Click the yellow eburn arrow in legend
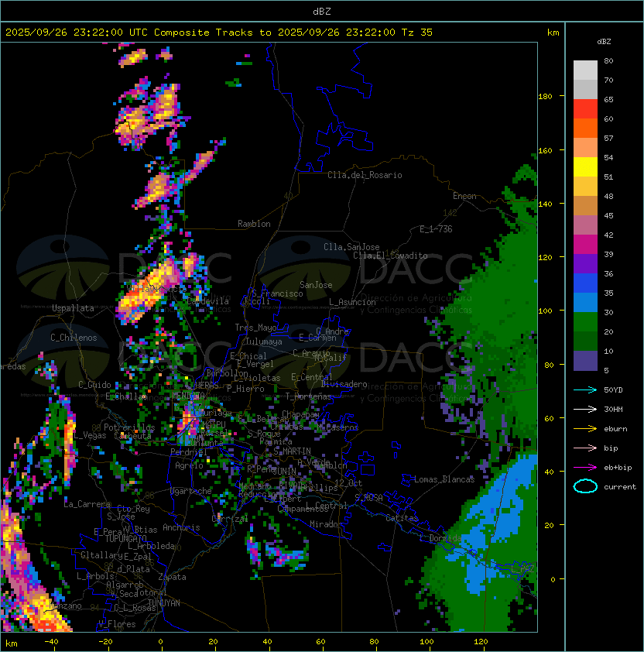Image resolution: width=644 pixels, height=652 pixels. point(585,429)
